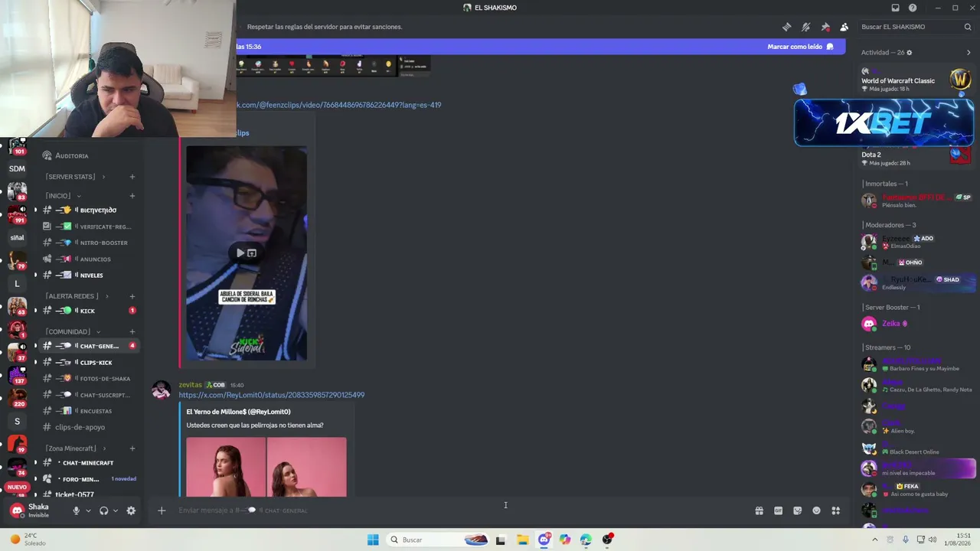Expand the SERVER STATS category

[x=75, y=177]
